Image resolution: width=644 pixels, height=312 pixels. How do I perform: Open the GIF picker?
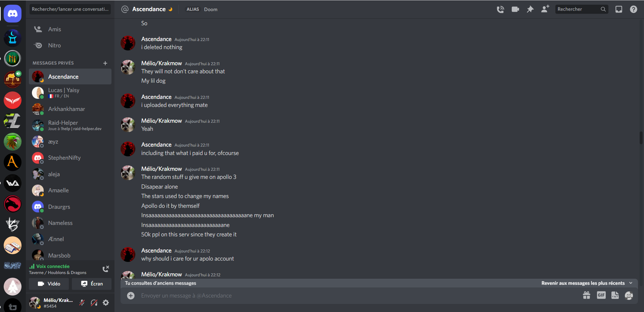(601, 295)
